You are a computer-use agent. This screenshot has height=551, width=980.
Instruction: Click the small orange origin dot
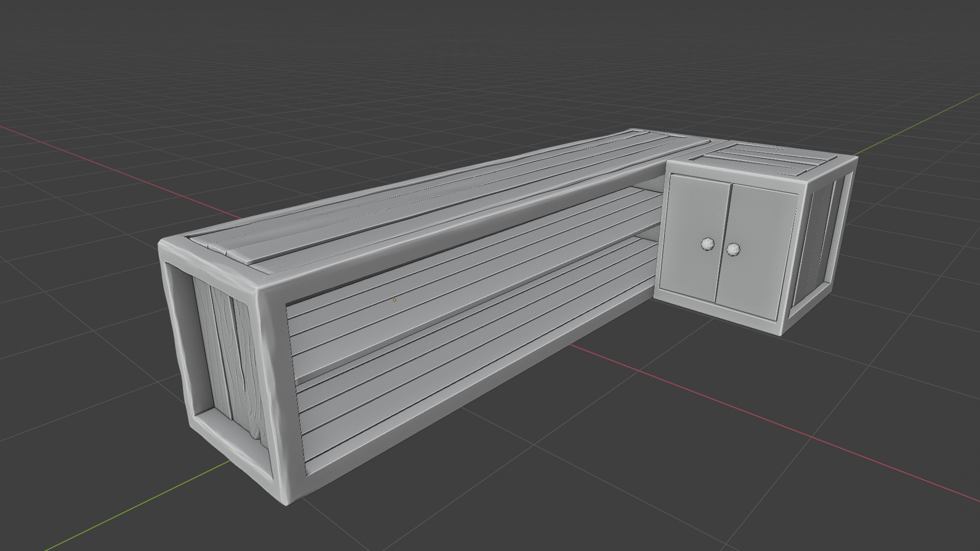394,300
